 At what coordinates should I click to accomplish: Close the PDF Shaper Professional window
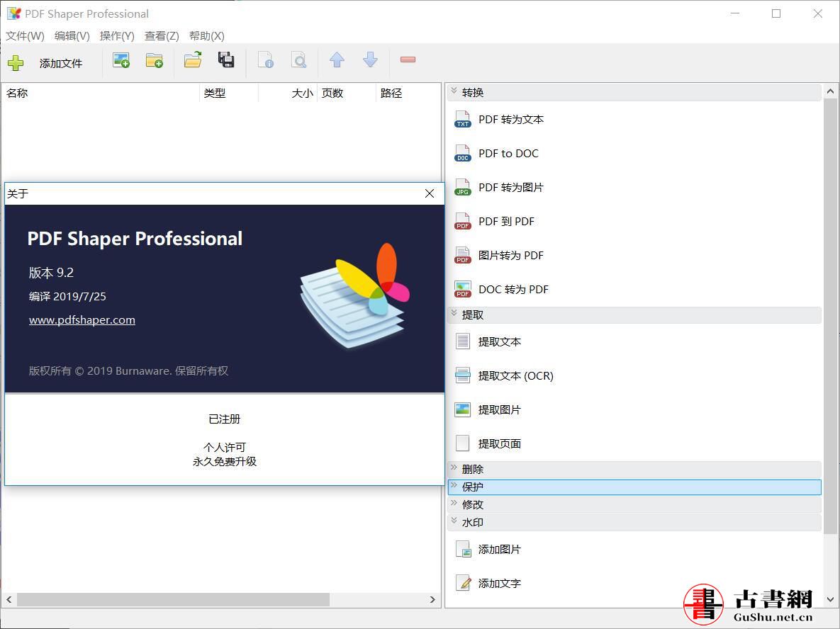point(817,13)
